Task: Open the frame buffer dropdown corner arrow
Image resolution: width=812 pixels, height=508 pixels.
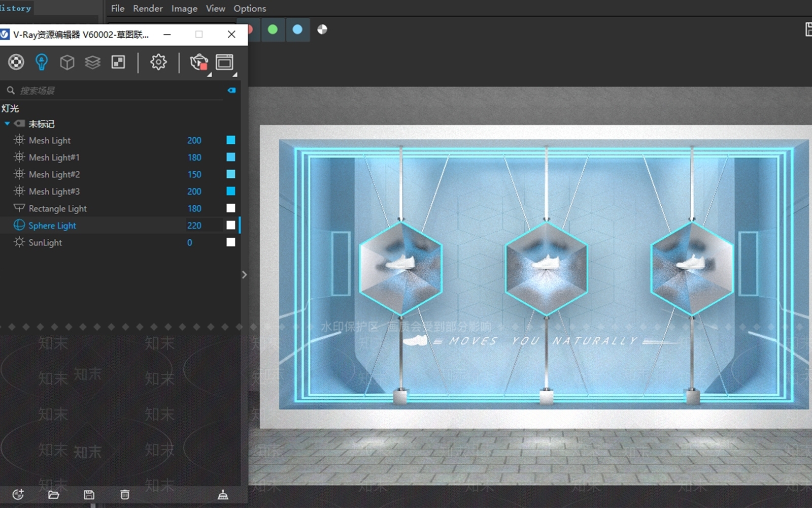Action: pos(234,75)
